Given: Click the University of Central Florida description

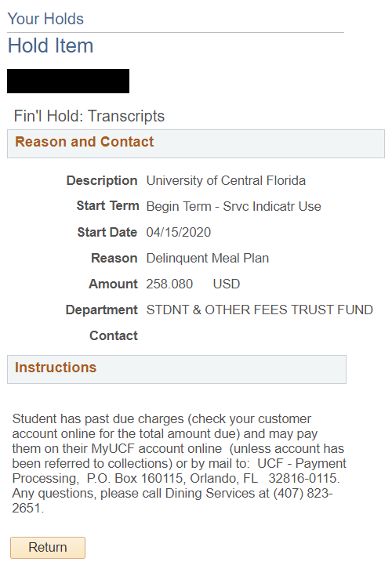Looking at the screenshot, I should click(226, 180).
